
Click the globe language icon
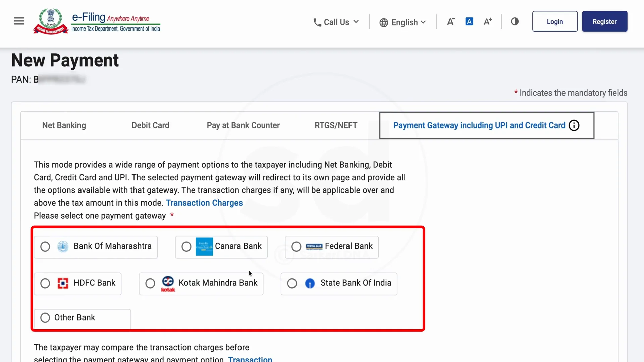384,23
